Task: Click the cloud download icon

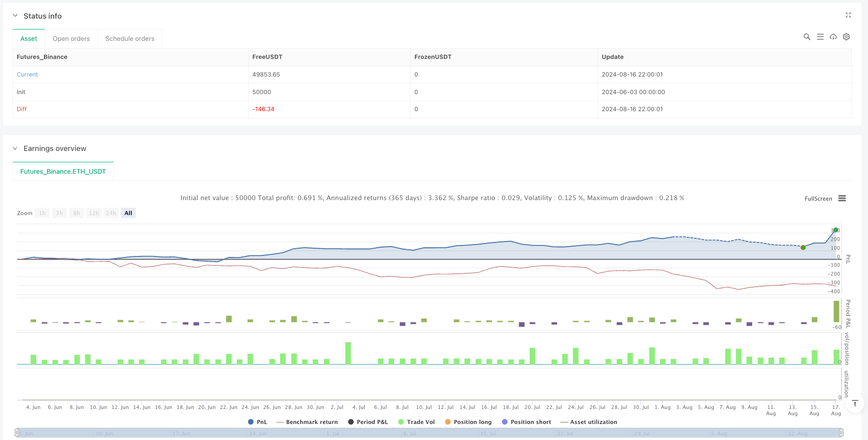Action: [833, 37]
